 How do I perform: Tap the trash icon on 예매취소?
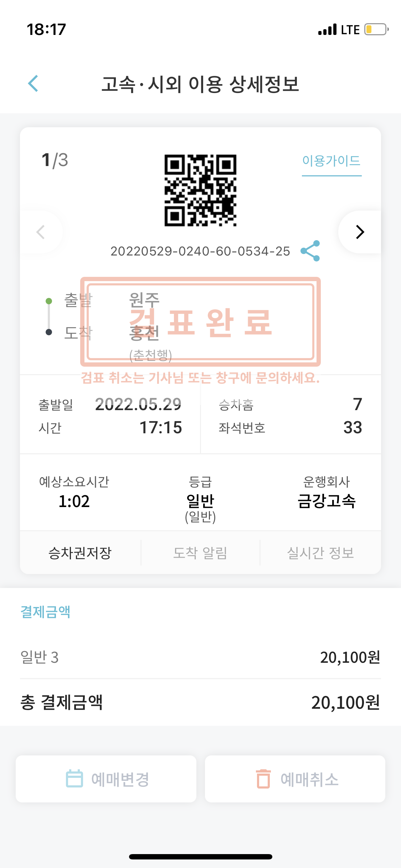click(263, 779)
